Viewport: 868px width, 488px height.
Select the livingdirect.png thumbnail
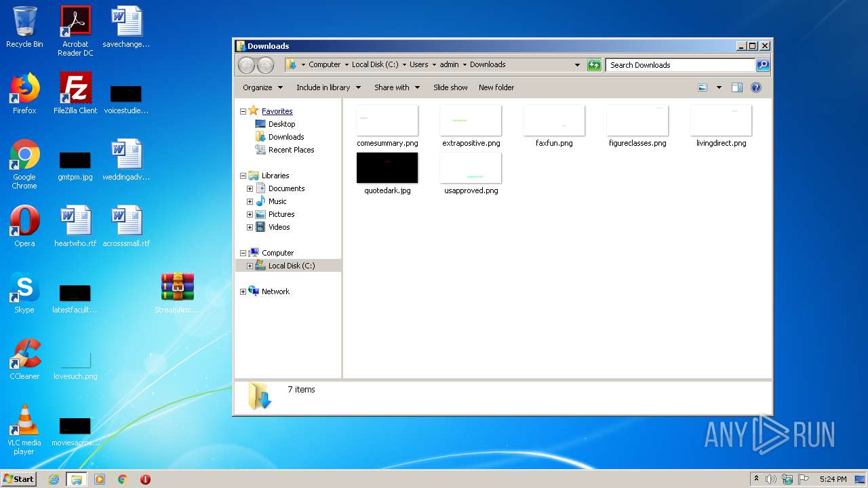pyautogui.click(x=721, y=126)
